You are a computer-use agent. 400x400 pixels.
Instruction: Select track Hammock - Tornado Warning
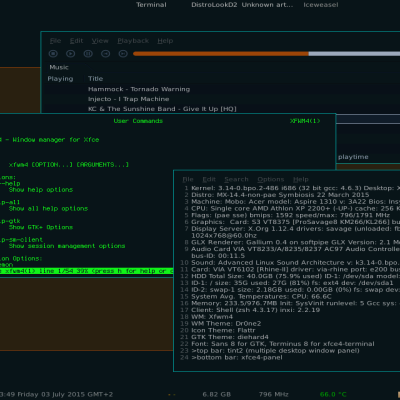pos(139,89)
